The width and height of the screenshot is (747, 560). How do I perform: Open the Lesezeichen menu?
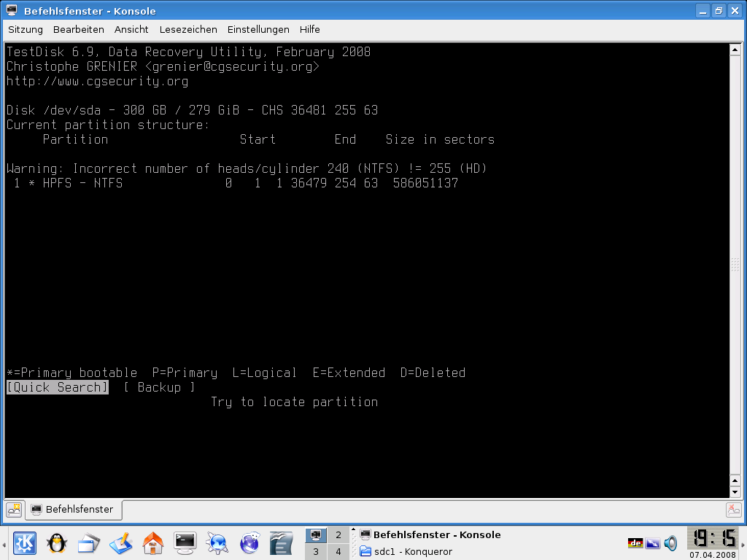pos(188,29)
